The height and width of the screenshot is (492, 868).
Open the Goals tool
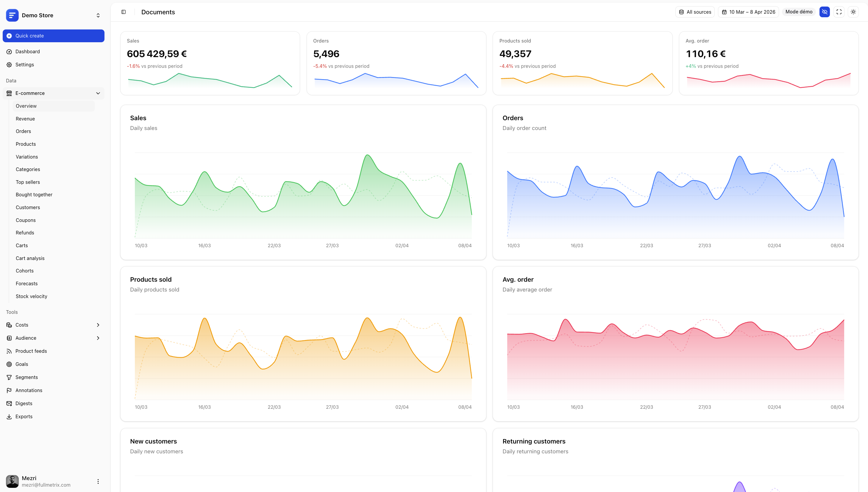click(21, 364)
